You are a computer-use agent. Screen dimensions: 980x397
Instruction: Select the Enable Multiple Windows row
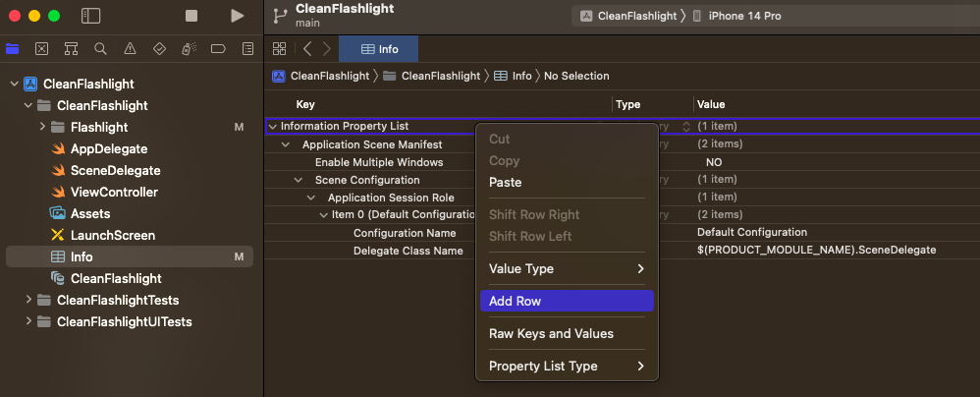point(379,162)
